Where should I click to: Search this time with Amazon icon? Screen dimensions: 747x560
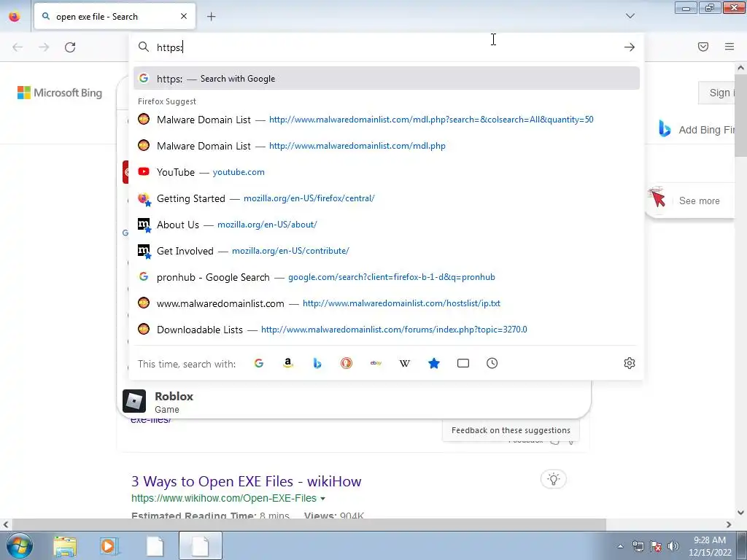tap(287, 363)
